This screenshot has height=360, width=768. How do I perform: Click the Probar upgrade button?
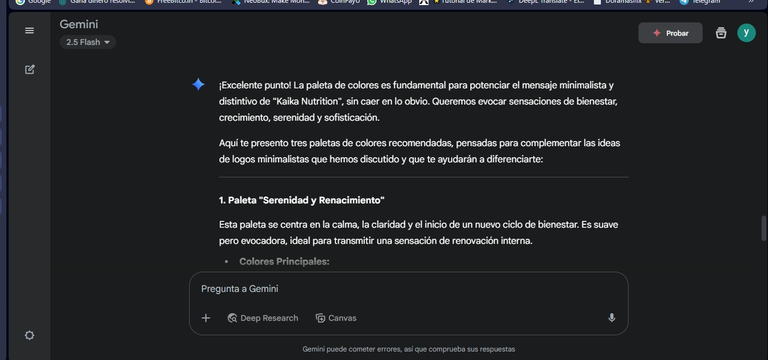point(670,33)
